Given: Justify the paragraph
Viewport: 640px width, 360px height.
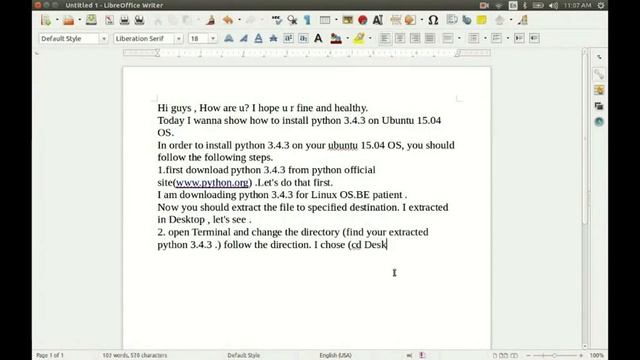Looking at the screenshot, I should pos(430,38).
